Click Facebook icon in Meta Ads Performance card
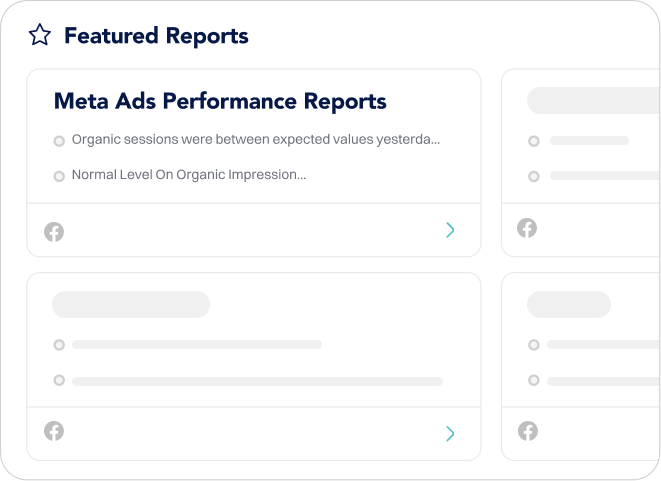Screen dimensions: 661x481 coord(54,232)
